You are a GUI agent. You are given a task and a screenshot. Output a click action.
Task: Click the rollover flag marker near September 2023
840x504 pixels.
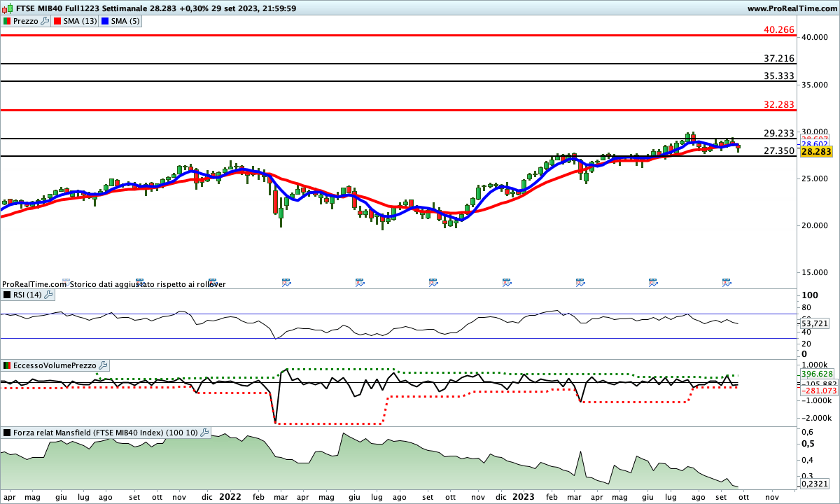coord(726,283)
